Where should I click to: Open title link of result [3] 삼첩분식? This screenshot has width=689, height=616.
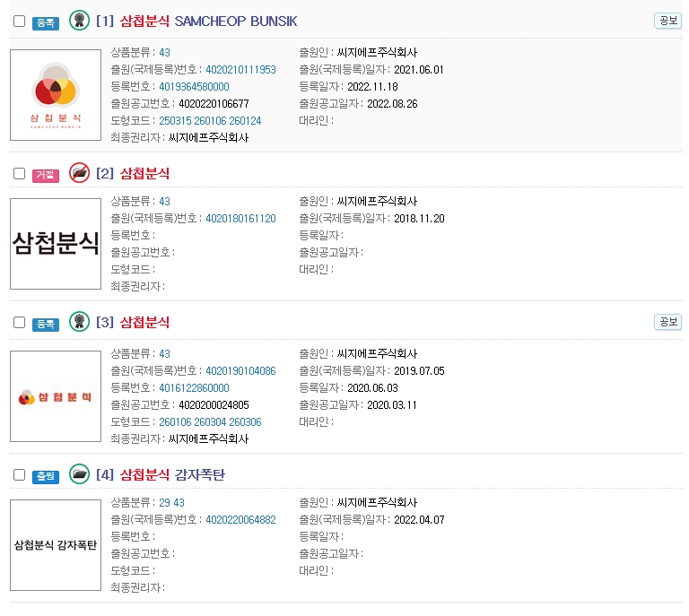(x=144, y=322)
